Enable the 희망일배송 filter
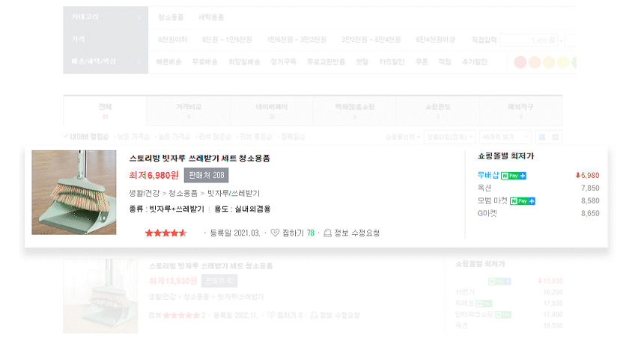 244,61
